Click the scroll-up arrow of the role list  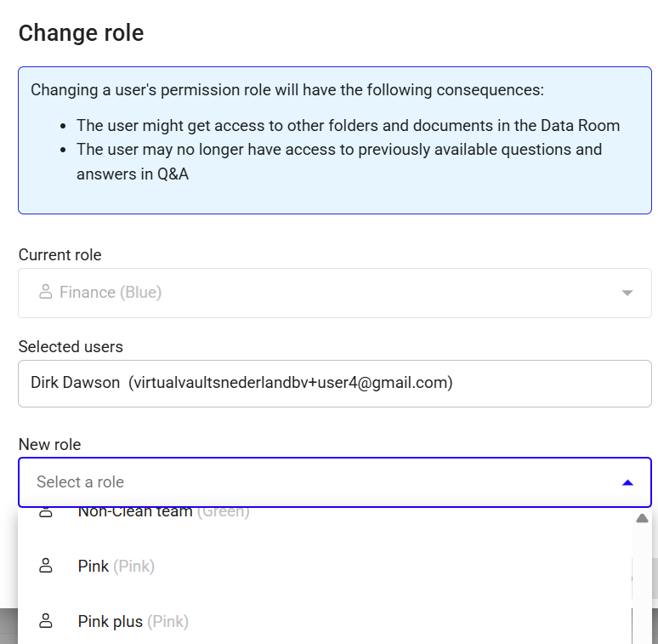[642, 518]
